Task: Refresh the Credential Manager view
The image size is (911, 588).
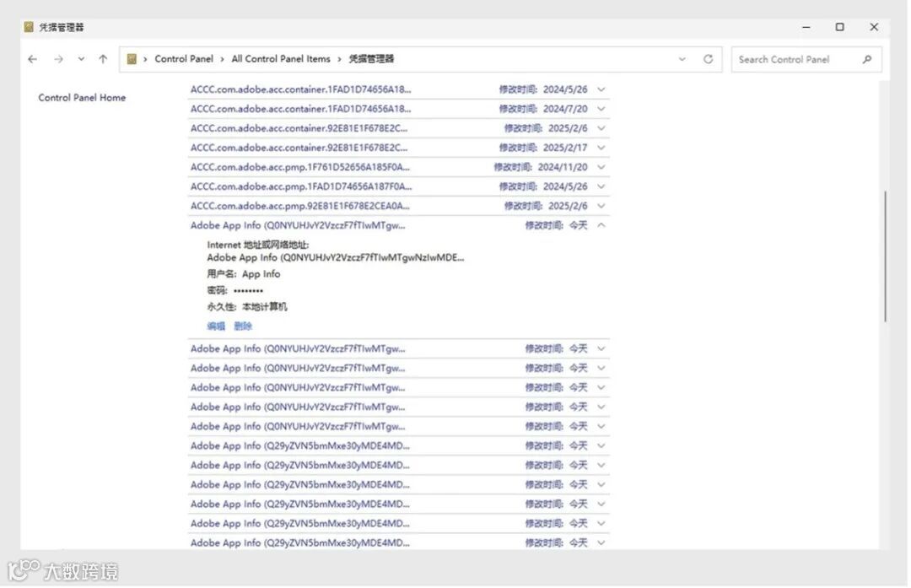Action: pos(709,59)
